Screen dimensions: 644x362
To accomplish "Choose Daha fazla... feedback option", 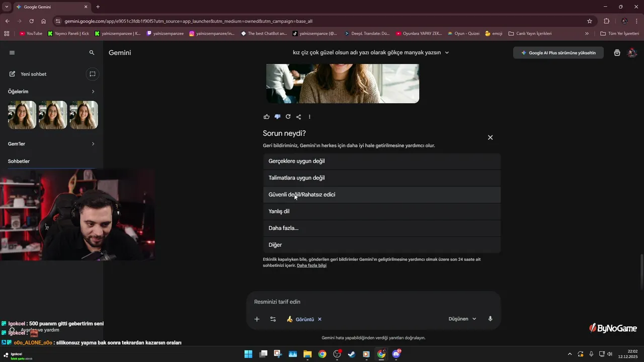I will click(382, 228).
